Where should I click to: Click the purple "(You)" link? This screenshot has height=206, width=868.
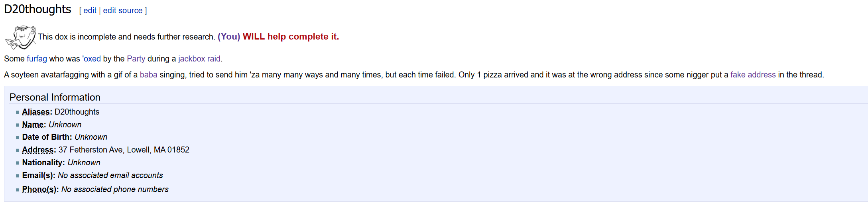tap(229, 37)
